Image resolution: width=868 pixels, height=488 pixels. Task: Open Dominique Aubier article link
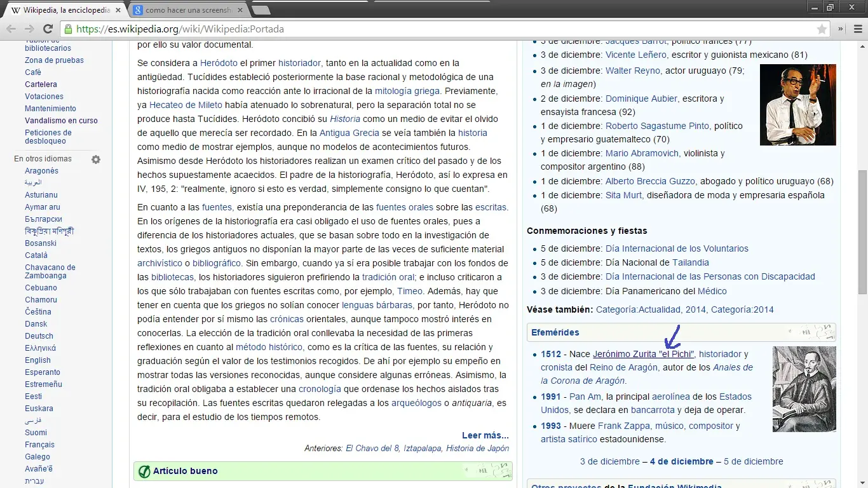coord(641,98)
